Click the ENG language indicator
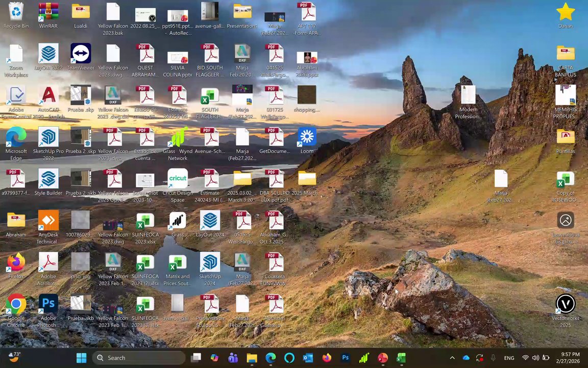The width and height of the screenshot is (588, 368). [x=509, y=358]
